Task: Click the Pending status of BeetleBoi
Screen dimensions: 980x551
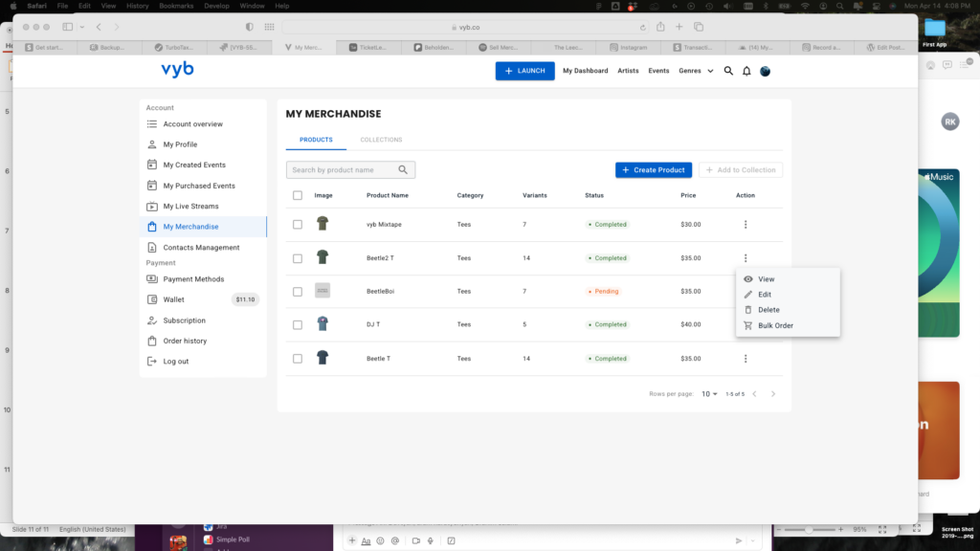Action: click(x=603, y=291)
